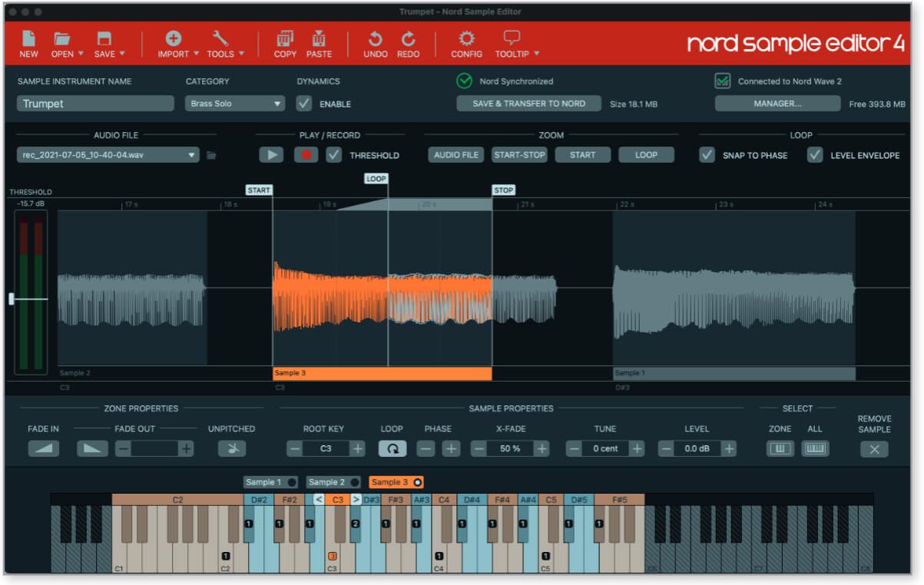Click the Sample Instrument Name field containing Trumpet
Screen dimensions: 924x585
click(95, 104)
